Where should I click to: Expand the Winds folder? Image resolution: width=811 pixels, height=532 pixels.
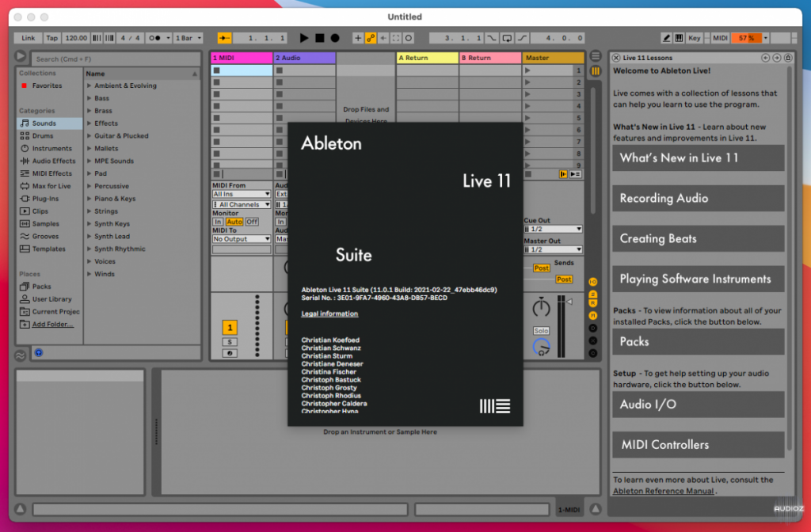(89, 274)
